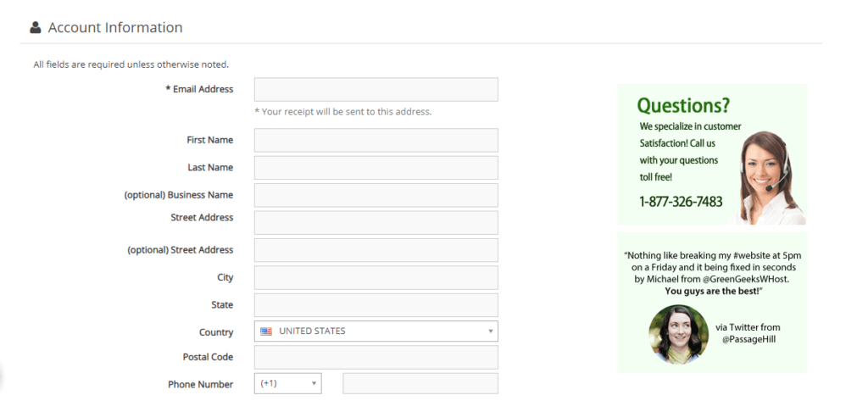
Task: Focus the First Name text field
Action: pyautogui.click(x=376, y=140)
